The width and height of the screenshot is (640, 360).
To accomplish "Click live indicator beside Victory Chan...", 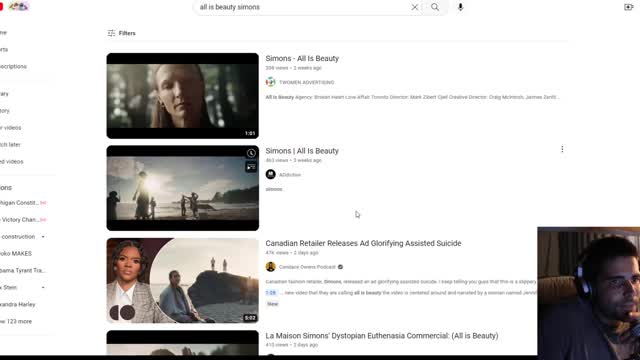I will pyautogui.click(x=43, y=220).
